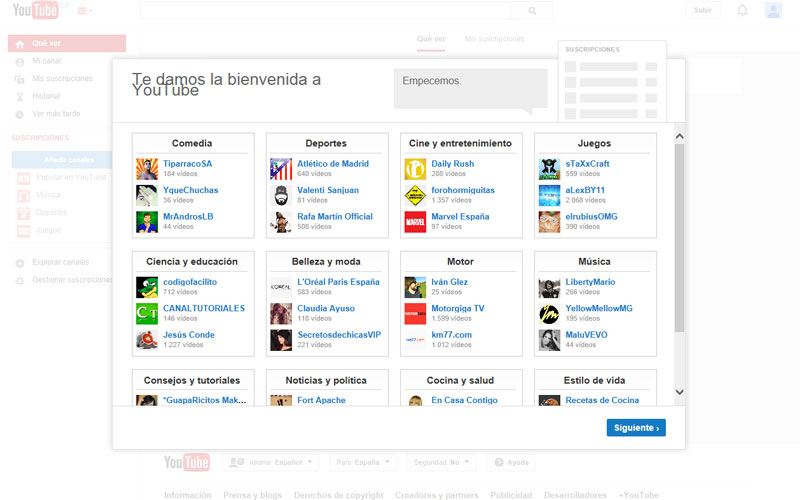
Task: Open Atlético de Madrid channel link
Action: (333, 164)
